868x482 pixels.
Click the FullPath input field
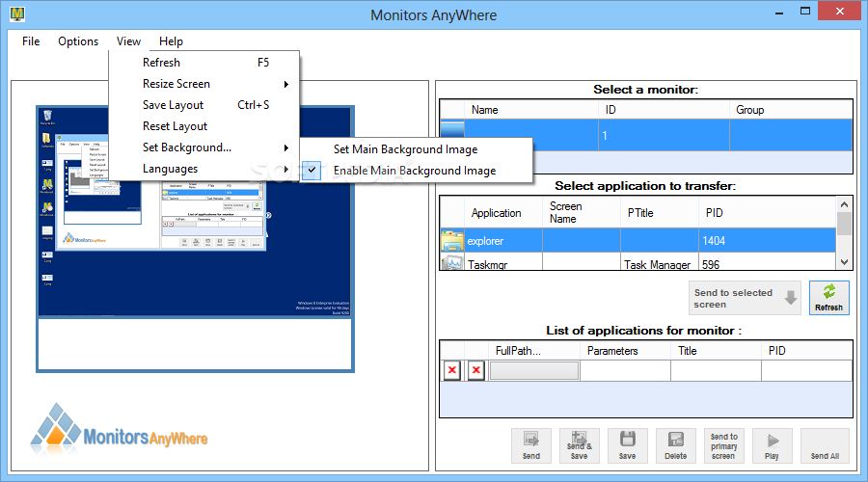click(x=534, y=370)
